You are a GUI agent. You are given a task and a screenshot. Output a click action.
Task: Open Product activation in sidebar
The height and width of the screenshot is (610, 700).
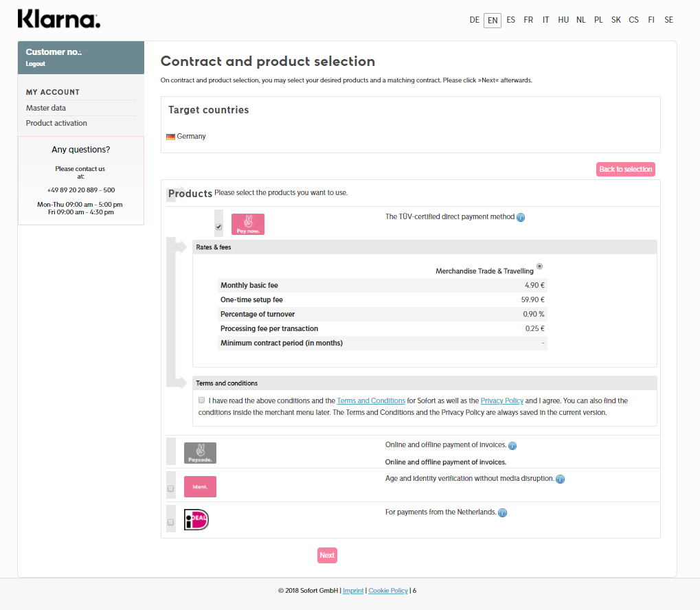tap(56, 123)
